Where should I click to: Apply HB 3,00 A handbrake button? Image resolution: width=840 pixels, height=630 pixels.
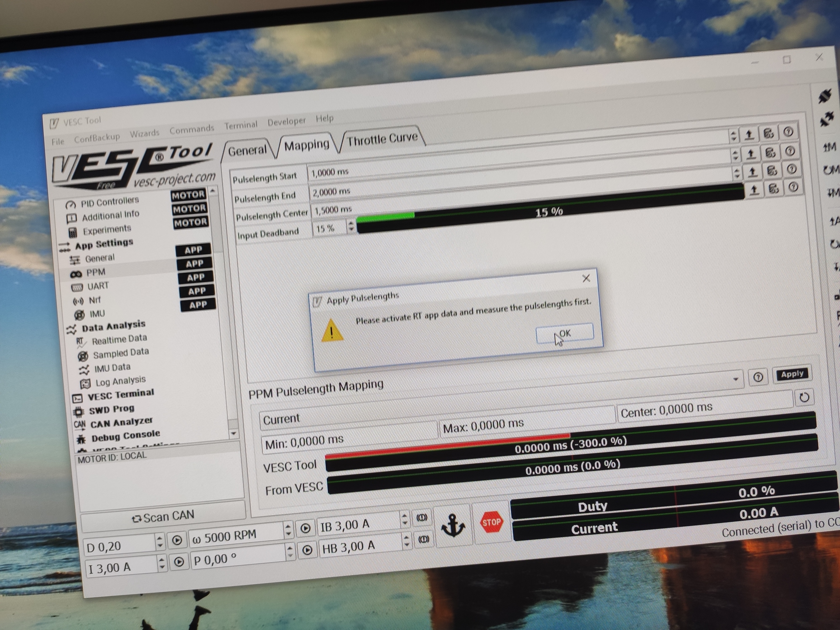coord(423,539)
